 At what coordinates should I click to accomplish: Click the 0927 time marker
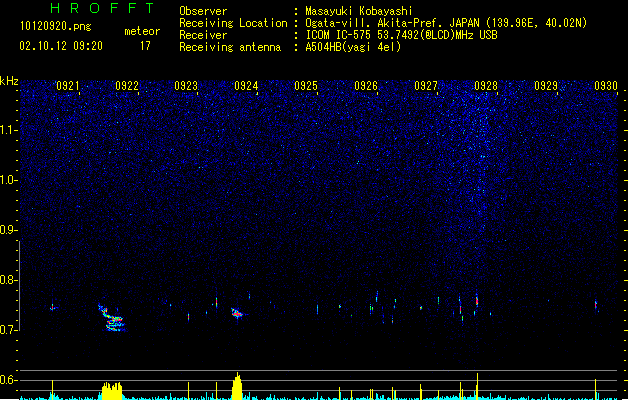click(426, 86)
